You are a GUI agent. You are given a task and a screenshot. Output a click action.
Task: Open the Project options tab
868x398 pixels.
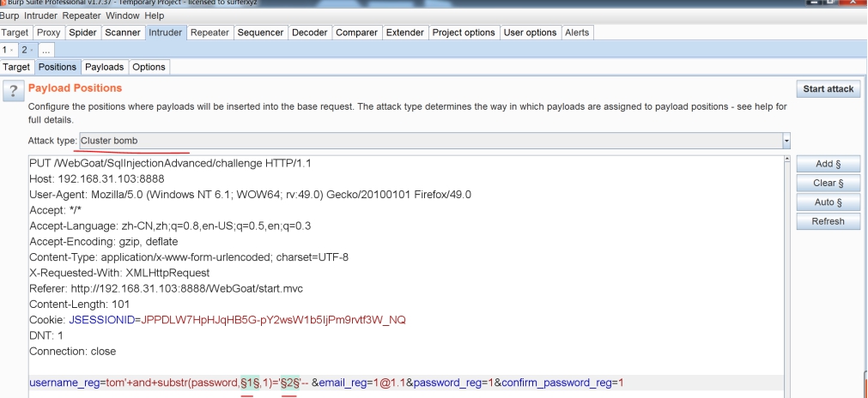coord(464,33)
